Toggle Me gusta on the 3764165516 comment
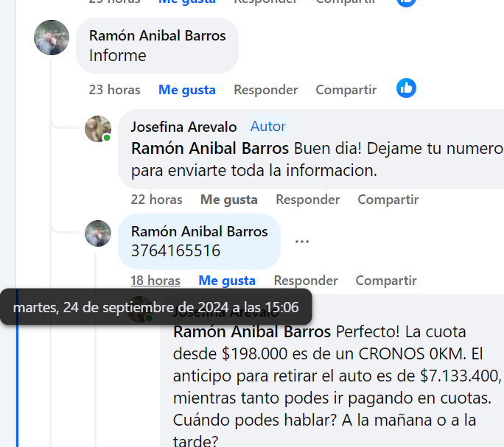 (227, 281)
